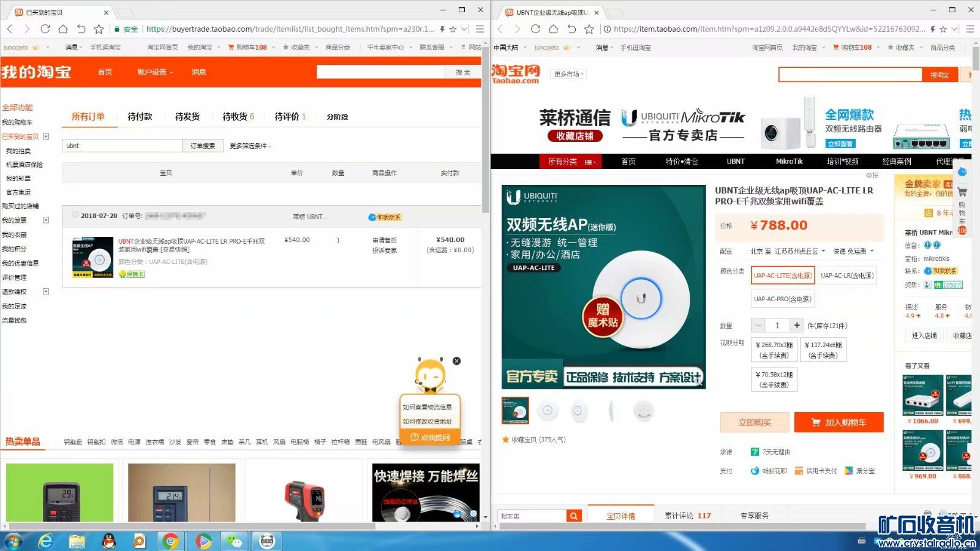
Task: Switch to the 待评价 orders tab
Action: coord(290,116)
